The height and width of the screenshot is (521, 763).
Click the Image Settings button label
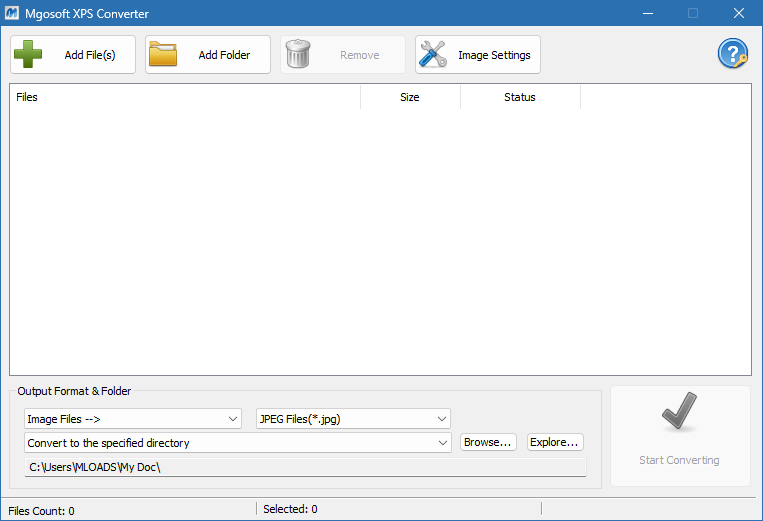[x=494, y=55]
